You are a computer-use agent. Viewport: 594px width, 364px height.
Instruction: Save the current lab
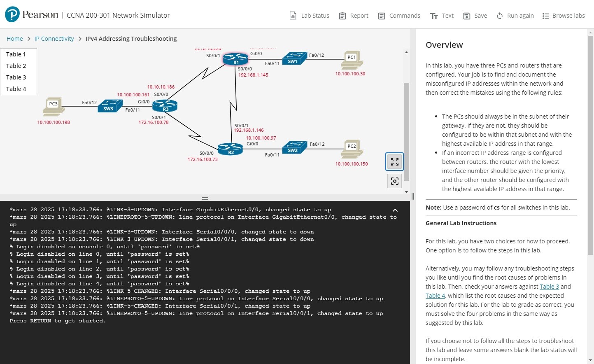point(475,16)
